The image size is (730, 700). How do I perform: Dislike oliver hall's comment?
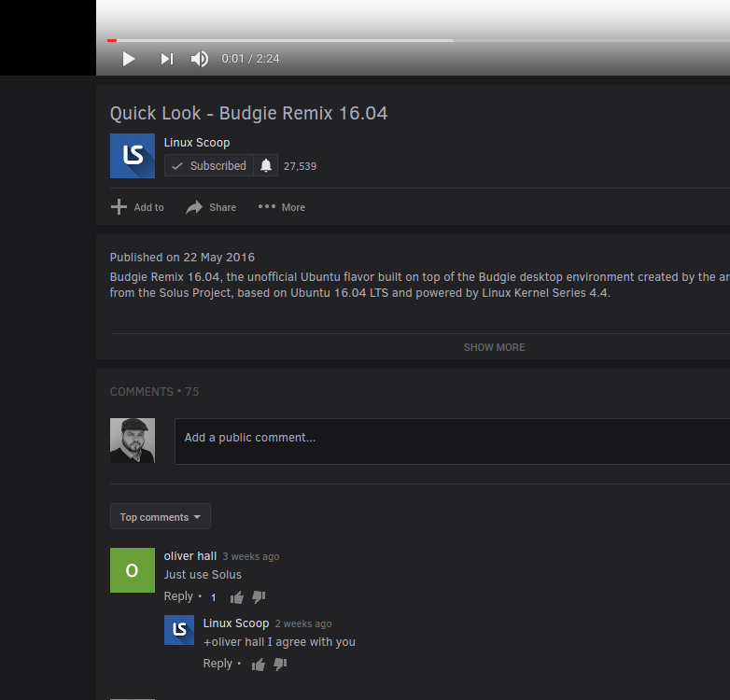click(259, 597)
